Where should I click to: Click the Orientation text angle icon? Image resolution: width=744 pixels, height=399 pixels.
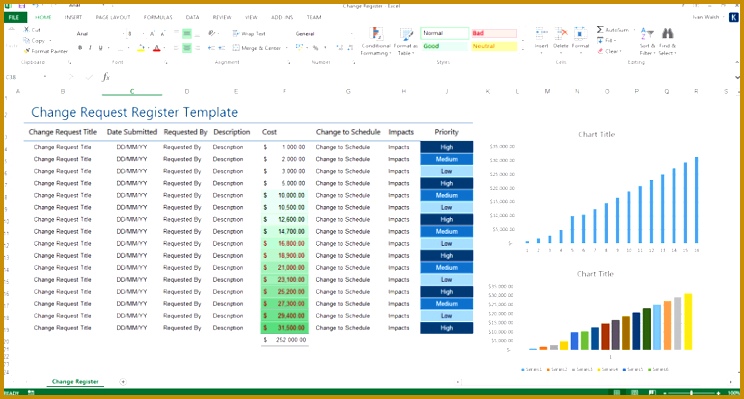[x=212, y=34]
